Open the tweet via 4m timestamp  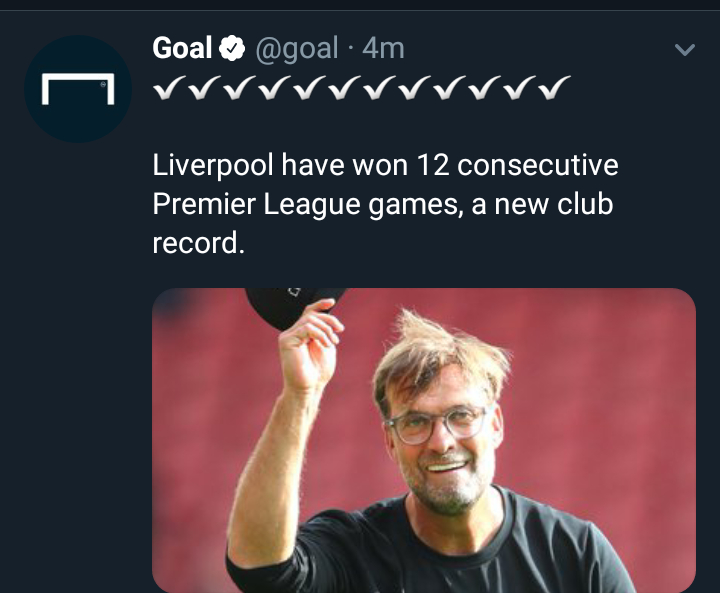point(383,49)
